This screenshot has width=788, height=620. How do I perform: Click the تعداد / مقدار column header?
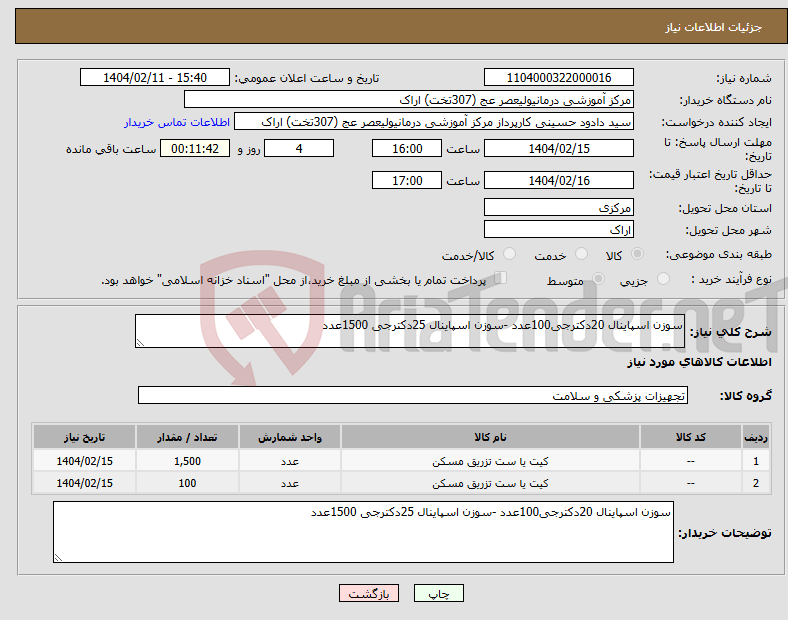187,437
